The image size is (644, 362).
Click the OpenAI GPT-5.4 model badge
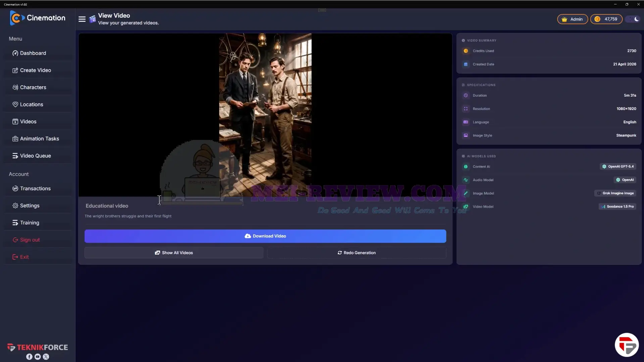(618, 166)
